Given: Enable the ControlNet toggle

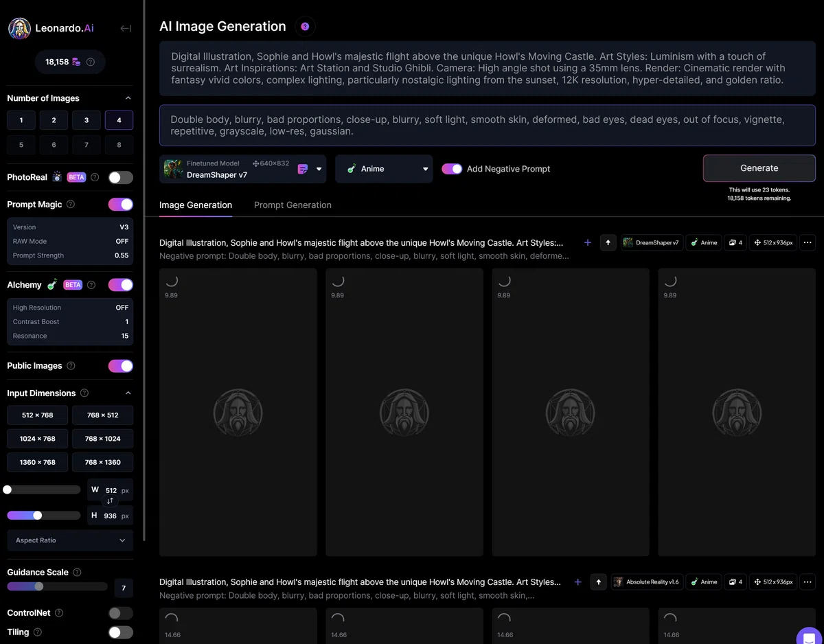Looking at the screenshot, I should click(121, 613).
